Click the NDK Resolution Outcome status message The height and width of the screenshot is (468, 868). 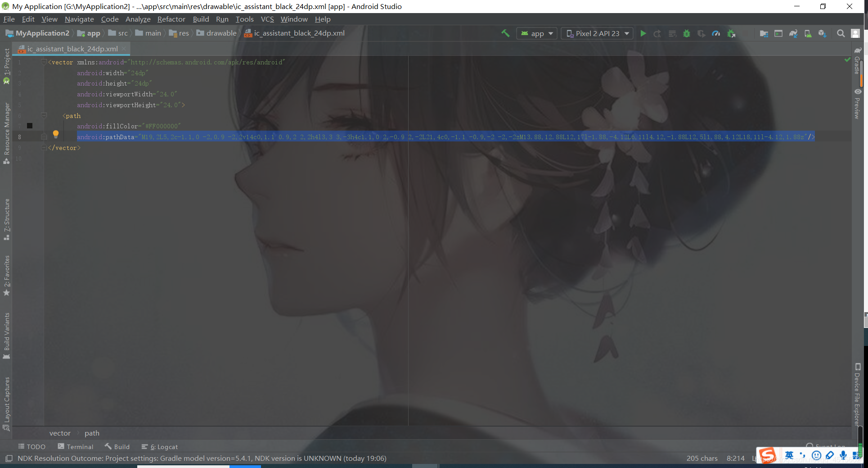[x=202, y=459]
